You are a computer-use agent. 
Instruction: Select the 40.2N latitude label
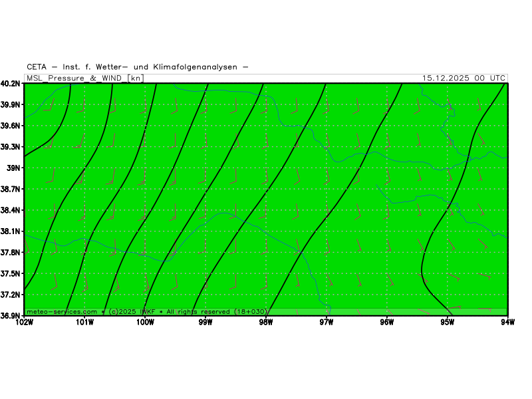pos(11,84)
